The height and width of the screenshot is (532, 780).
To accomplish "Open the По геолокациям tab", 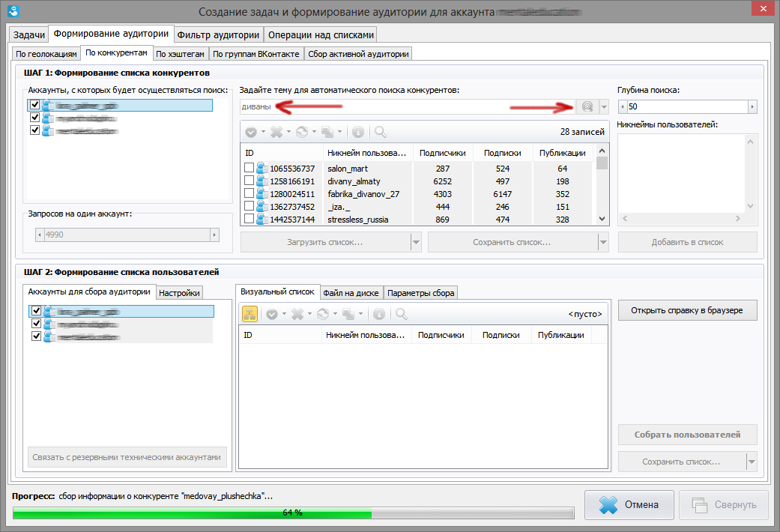I will [46, 54].
